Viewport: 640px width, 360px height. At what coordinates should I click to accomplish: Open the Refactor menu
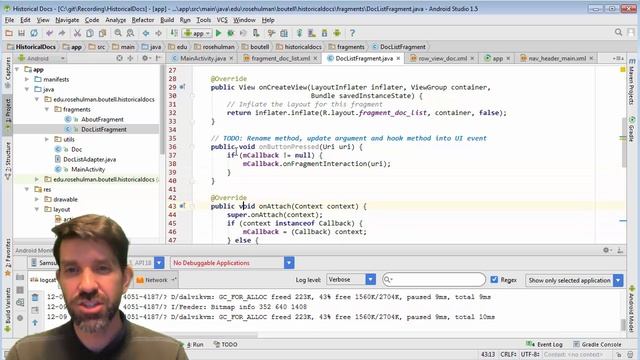tap(142, 20)
